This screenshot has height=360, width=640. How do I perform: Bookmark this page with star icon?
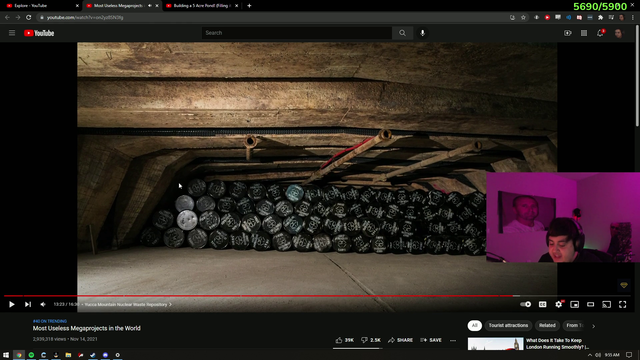coord(523,18)
